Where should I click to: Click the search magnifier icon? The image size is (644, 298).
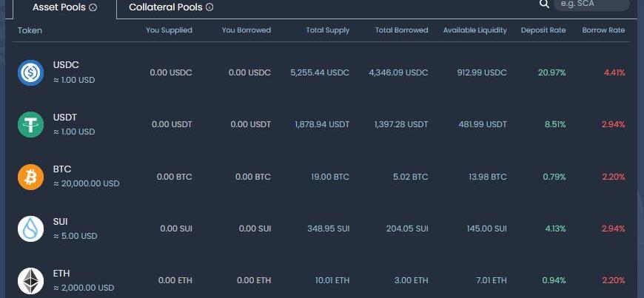point(544,4)
